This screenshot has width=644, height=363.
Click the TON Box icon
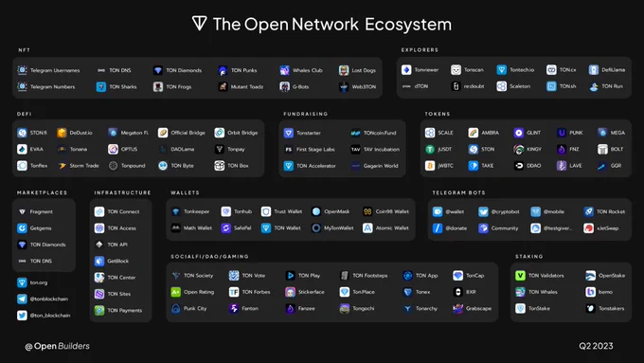(x=220, y=166)
